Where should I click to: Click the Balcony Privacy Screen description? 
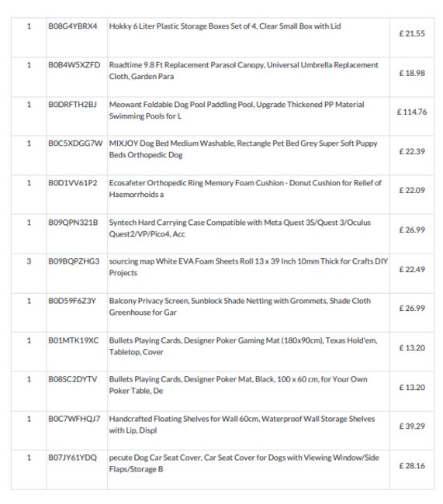pyautogui.click(x=240, y=306)
